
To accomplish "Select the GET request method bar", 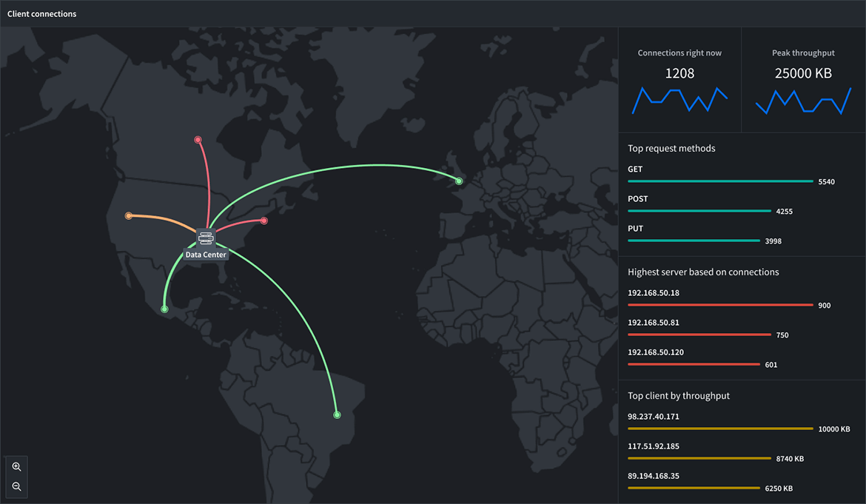I will point(720,181).
